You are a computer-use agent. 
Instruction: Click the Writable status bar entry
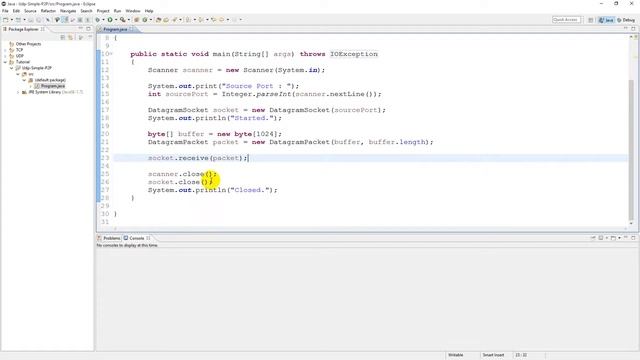(x=456, y=355)
